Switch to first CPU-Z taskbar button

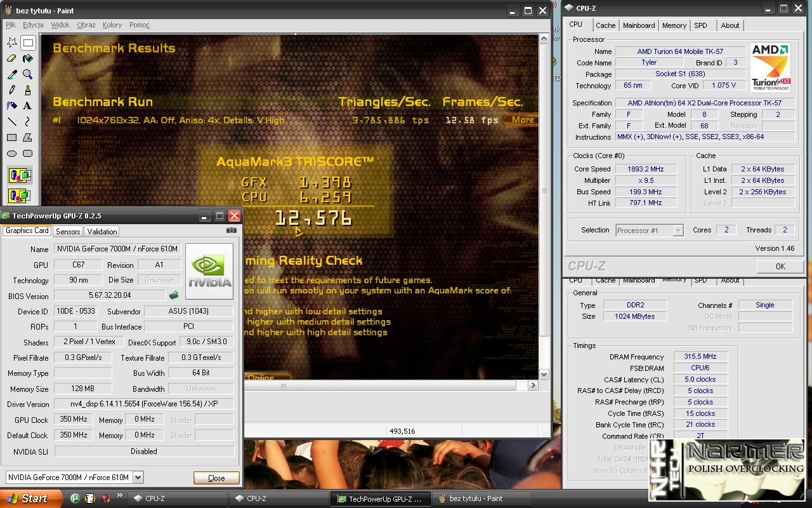click(x=178, y=498)
